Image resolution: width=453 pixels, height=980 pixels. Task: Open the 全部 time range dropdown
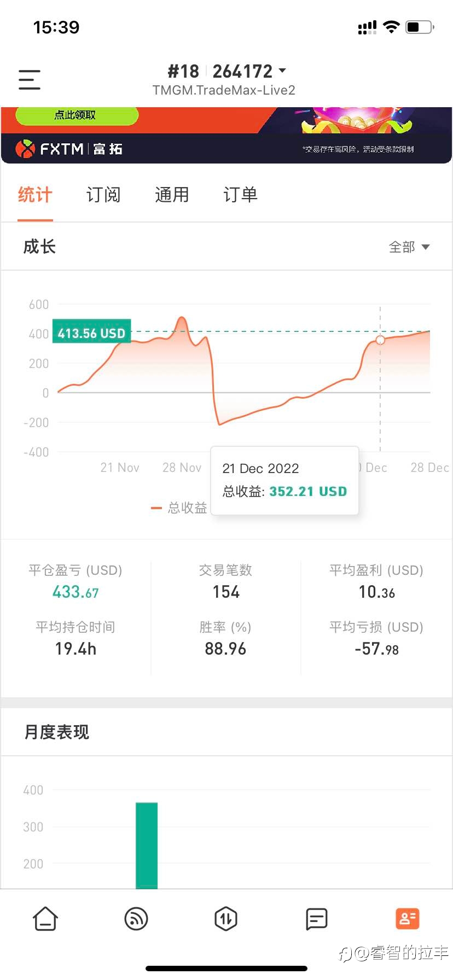click(409, 247)
